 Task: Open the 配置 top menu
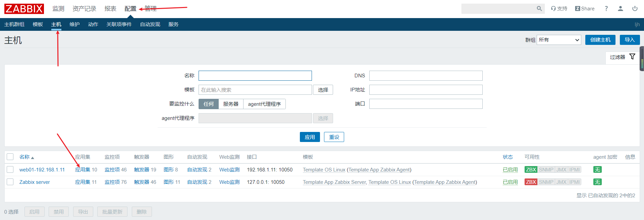coord(130,9)
